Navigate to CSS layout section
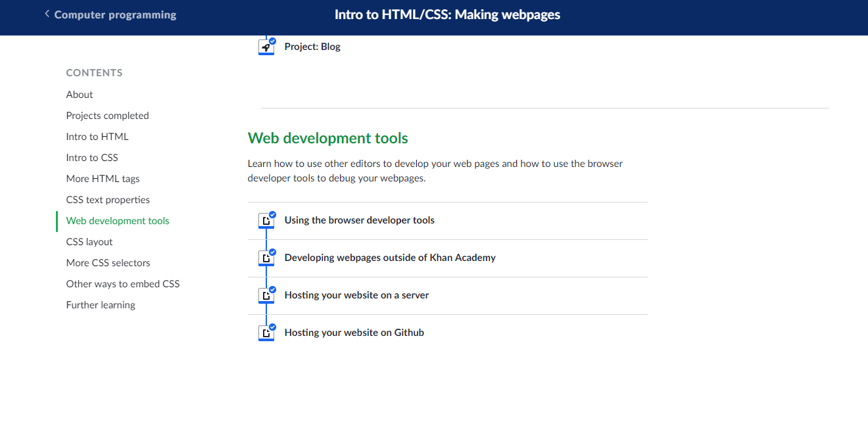 point(89,242)
